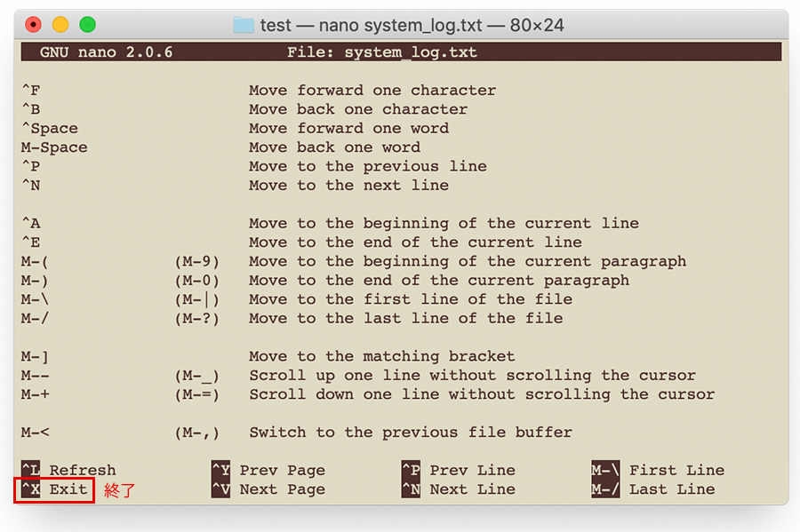The width and height of the screenshot is (800, 532).
Task: Click ^N Next Line shortcut in footer
Action: (x=459, y=489)
